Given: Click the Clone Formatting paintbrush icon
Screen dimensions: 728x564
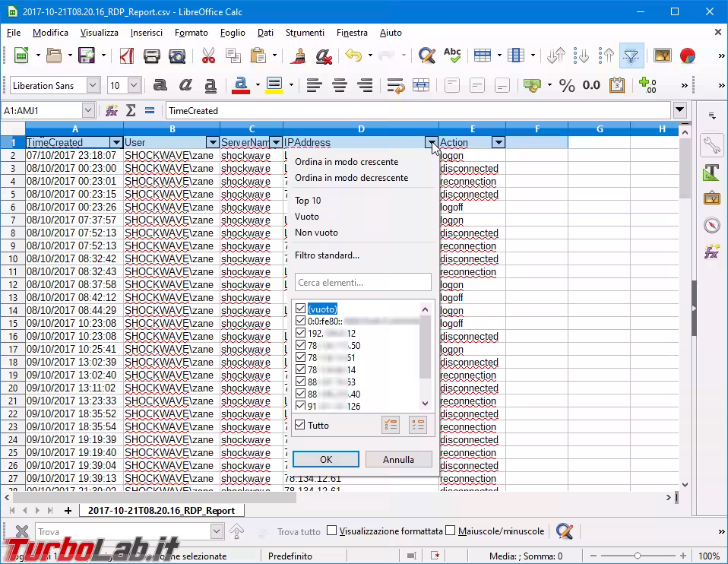Looking at the screenshot, I should (300, 56).
